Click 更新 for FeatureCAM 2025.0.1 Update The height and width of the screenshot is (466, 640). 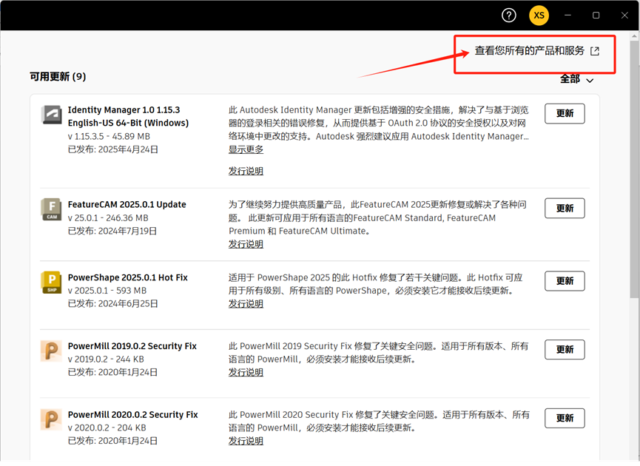pyautogui.click(x=564, y=208)
